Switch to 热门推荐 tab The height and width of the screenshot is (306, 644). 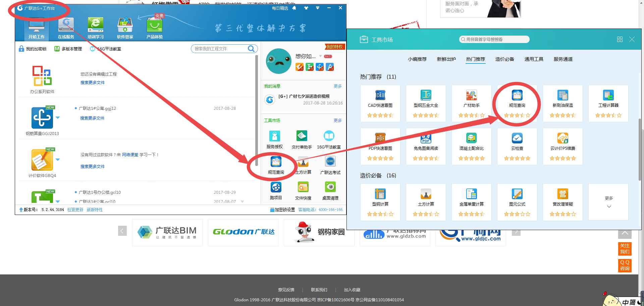(476, 59)
